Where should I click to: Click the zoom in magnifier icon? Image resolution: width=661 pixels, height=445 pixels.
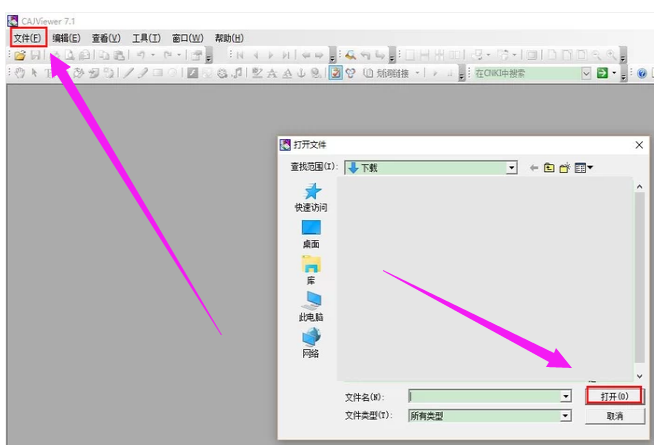tap(611, 55)
